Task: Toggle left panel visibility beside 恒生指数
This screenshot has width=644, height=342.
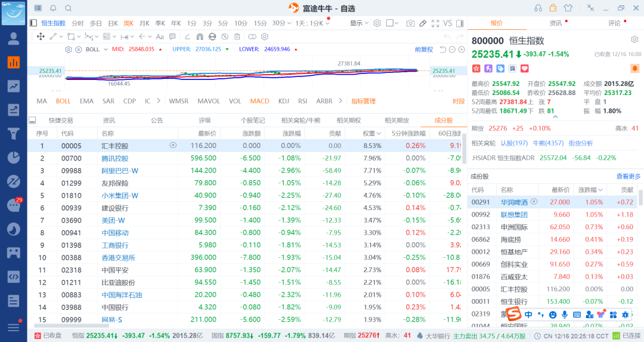Action: point(33,23)
